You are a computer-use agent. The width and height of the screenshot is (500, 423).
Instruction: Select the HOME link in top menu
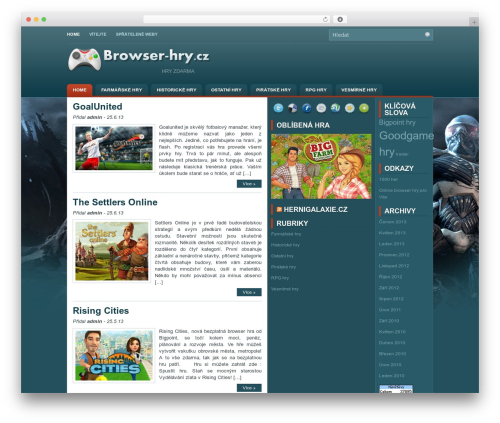point(73,34)
